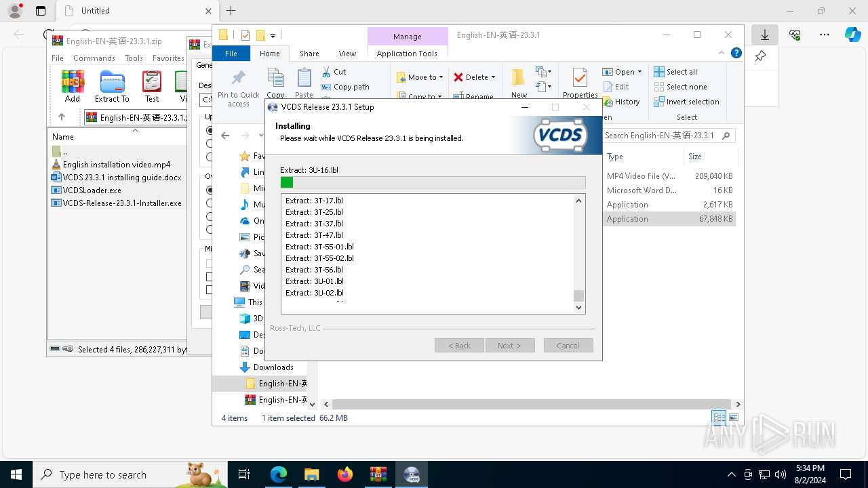Click Type here to search box
Screen dimensions: 868x488
tap(129, 474)
